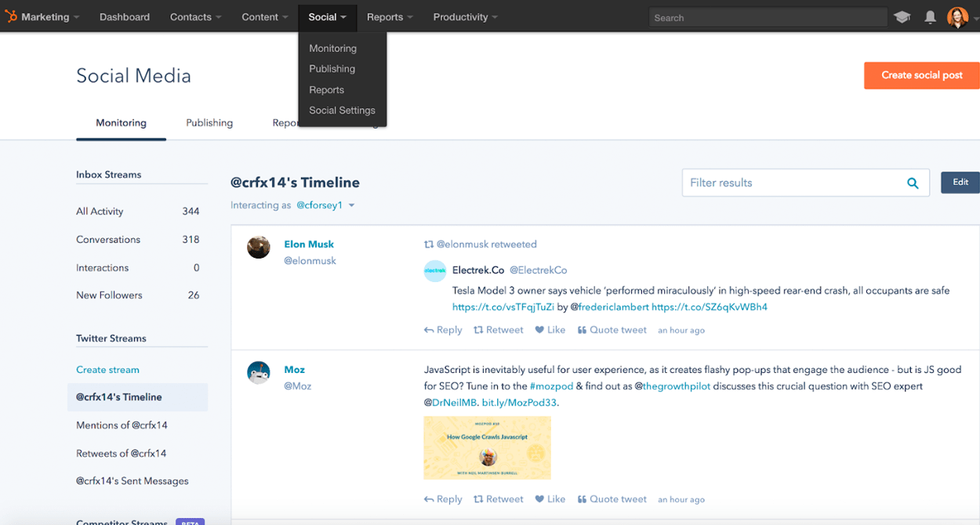The height and width of the screenshot is (525, 980).
Task: Click the Edit stream button
Action: (x=960, y=183)
